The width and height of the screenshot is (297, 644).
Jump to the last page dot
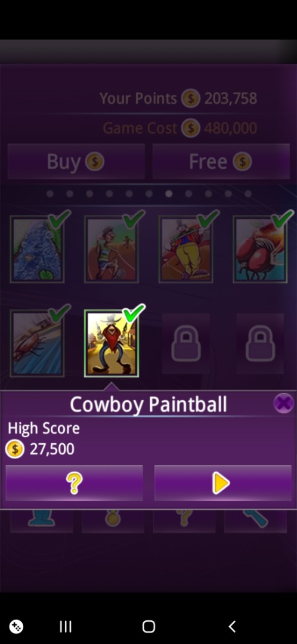pyautogui.click(x=248, y=193)
